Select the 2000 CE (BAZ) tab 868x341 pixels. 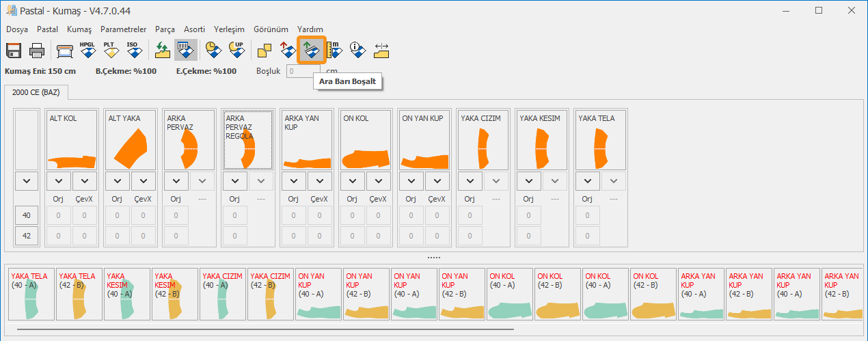[x=36, y=92]
